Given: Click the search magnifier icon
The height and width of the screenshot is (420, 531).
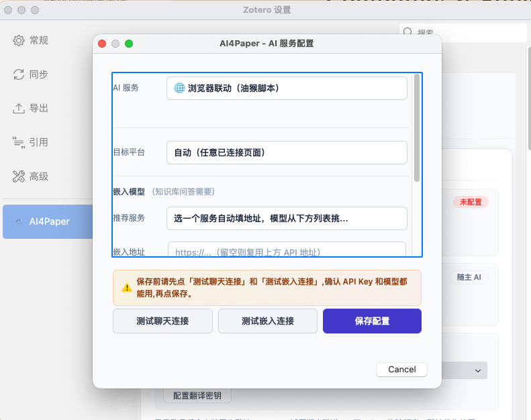Looking at the screenshot, I should pos(407,32).
